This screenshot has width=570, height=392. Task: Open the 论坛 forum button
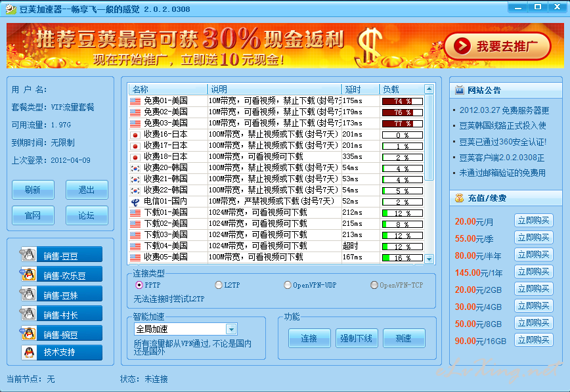(87, 215)
